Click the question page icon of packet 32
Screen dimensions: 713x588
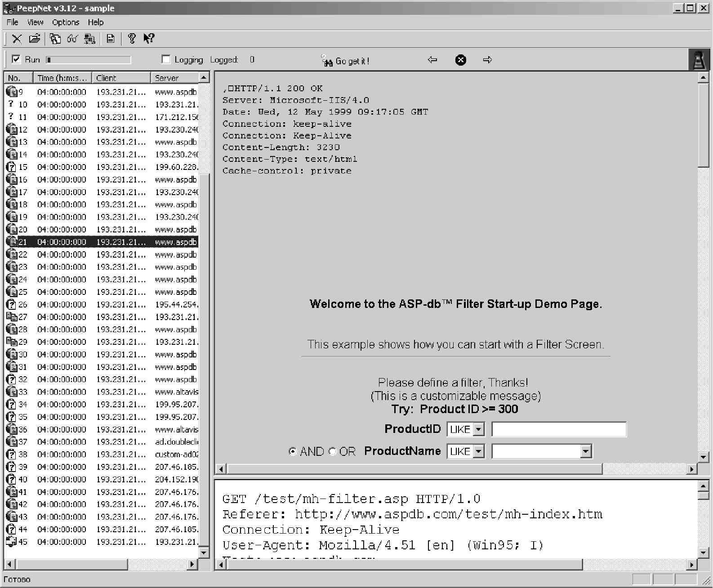tap(12, 379)
